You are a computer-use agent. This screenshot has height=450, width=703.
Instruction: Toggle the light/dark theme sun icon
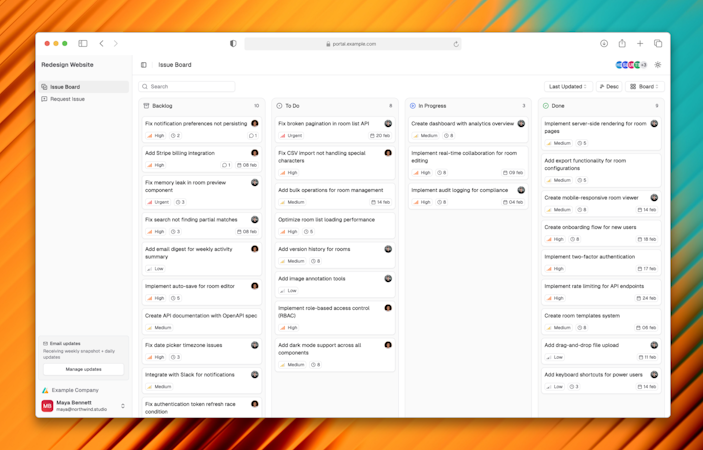click(658, 65)
